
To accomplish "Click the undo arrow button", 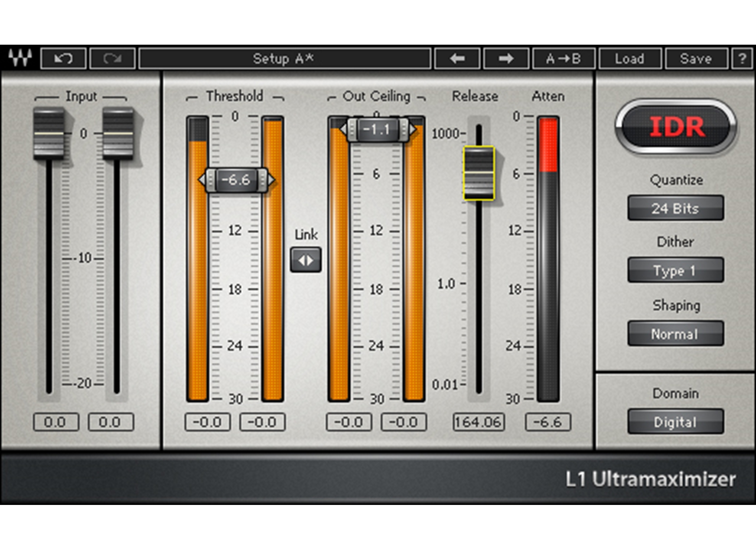I will click(x=63, y=59).
